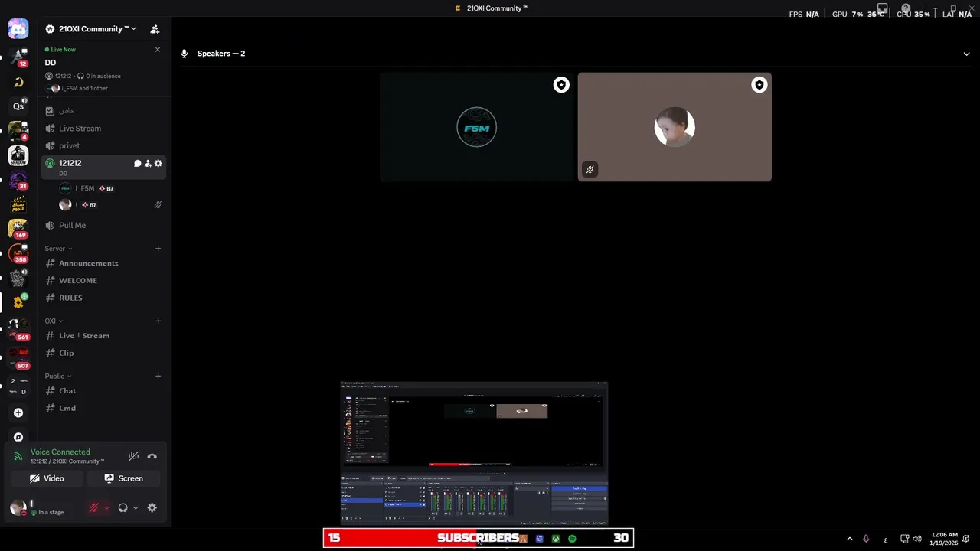Image resolution: width=980 pixels, height=551 pixels.
Task: Click muted mic icon on second speaker tile
Action: (x=590, y=169)
